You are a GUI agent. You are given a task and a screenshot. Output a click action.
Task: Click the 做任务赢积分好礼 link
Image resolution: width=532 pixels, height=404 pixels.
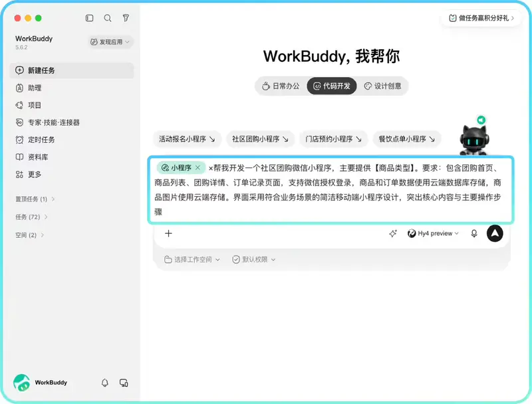481,18
